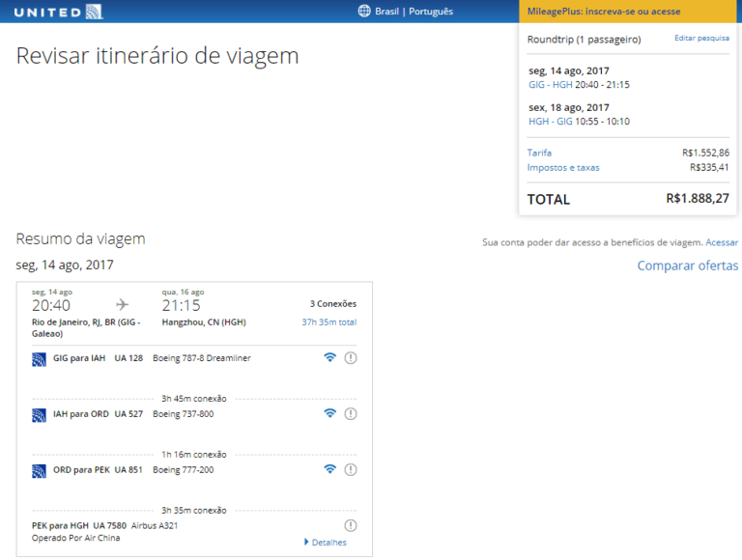The image size is (742, 560).
Task: Open Impostos e taxas details
Action: [x=563, y=168]
